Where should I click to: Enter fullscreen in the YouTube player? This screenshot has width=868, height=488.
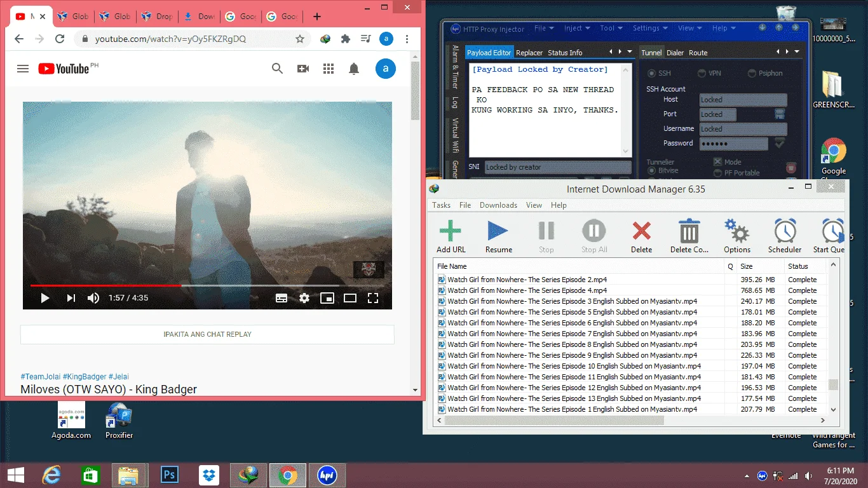coord(373,297)
